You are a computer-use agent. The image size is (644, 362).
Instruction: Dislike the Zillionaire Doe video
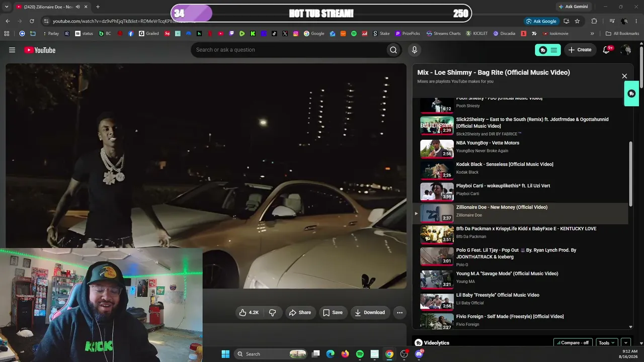273,312
